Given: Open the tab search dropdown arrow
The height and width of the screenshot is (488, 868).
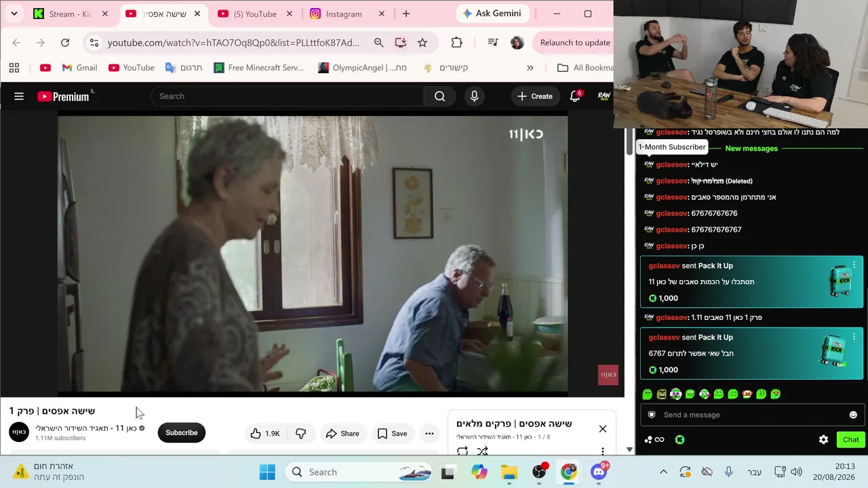Looking at the screenshot, I should point(14,14).
